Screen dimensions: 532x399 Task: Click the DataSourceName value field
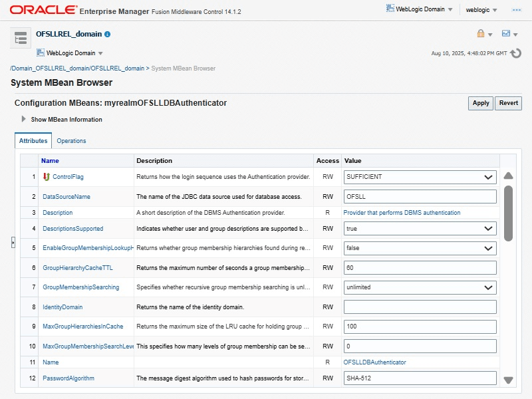coord(420,197)
